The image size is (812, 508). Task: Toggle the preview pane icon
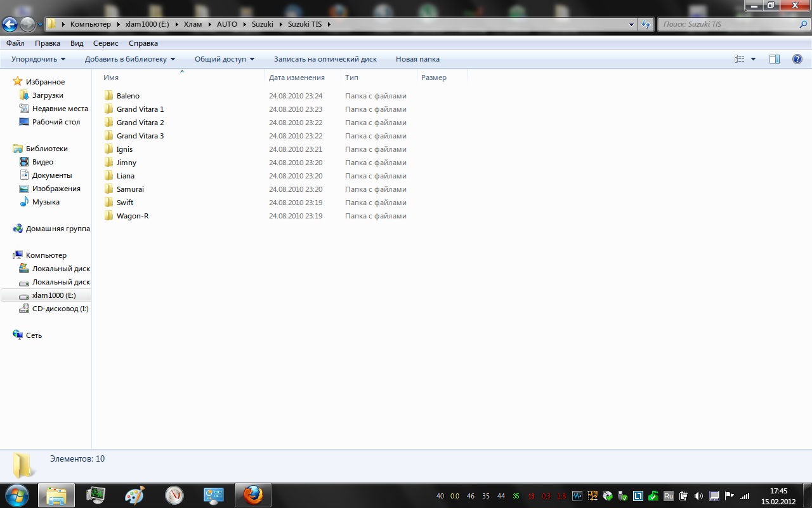[774, 59]
